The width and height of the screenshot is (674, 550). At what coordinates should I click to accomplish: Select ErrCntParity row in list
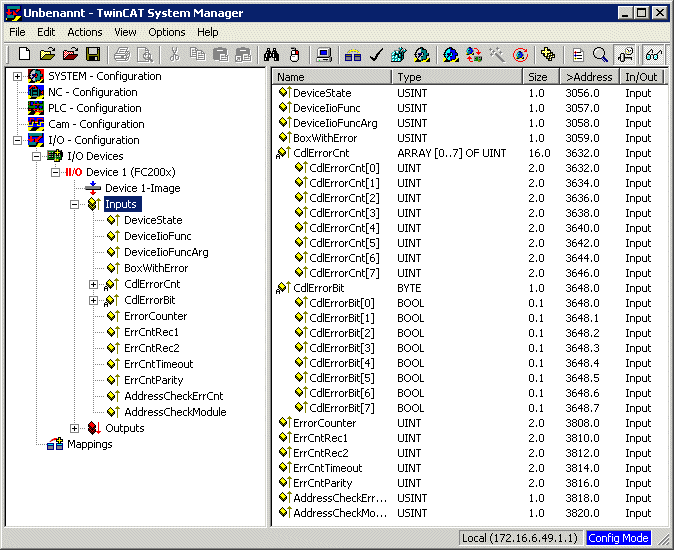pyautogui.click(x=469, y=483)
